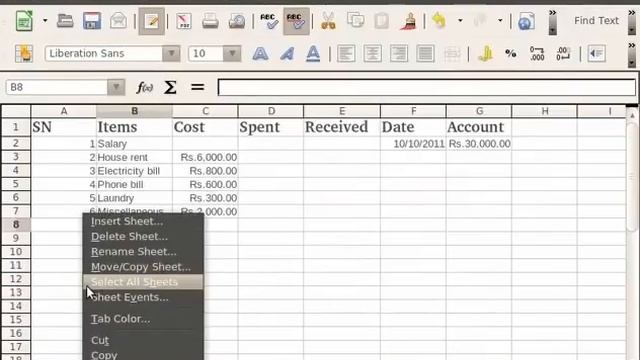Toggle Center Horizontally alignment icon

372,53
